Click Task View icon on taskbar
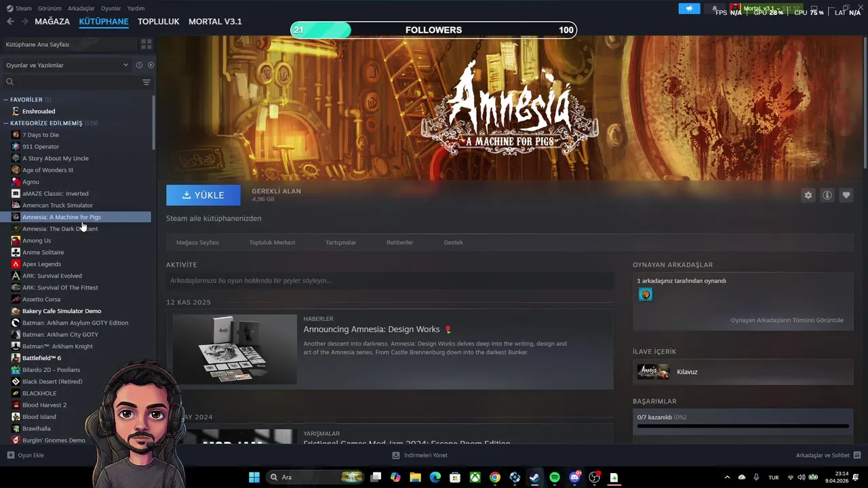The width and height of the screenshot is (868, 488). tap(376, 477)
